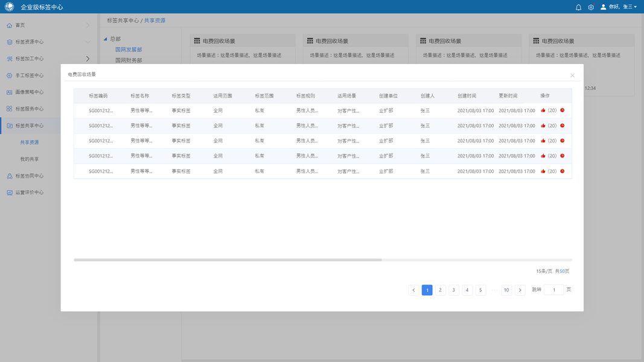
Task: Go to page 5
Action: 480,290
